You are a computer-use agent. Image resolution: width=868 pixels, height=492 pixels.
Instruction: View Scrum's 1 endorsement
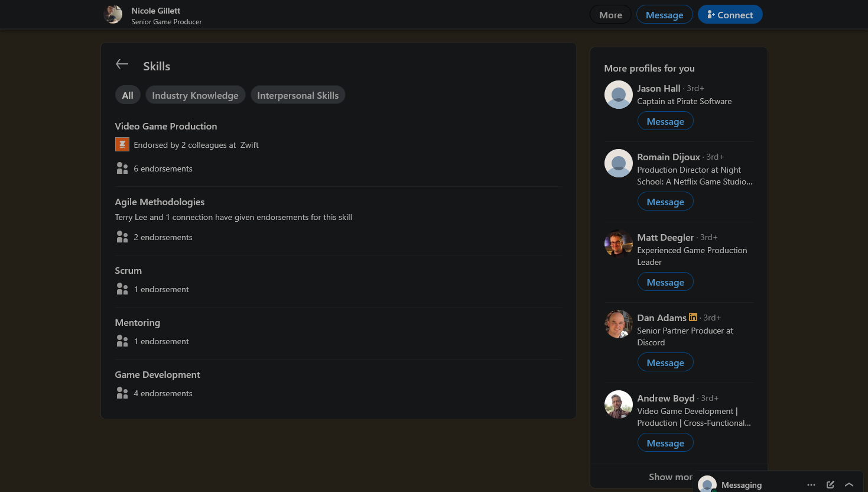tap(161, 289)
